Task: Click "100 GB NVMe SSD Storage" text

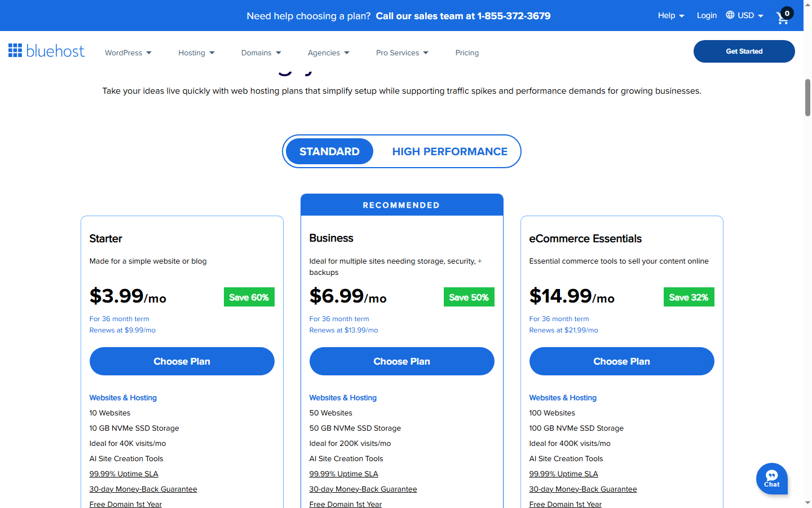Action: point(576,428)
